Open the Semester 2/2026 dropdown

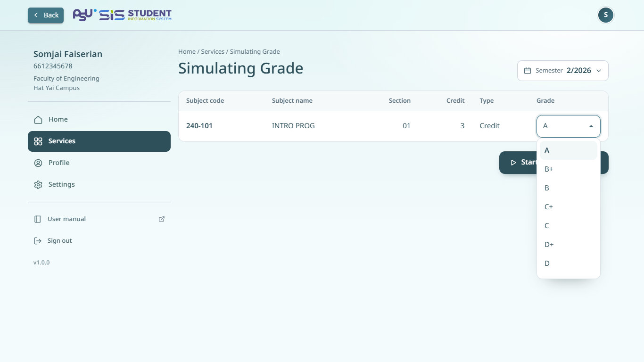(x=563, y=71)
